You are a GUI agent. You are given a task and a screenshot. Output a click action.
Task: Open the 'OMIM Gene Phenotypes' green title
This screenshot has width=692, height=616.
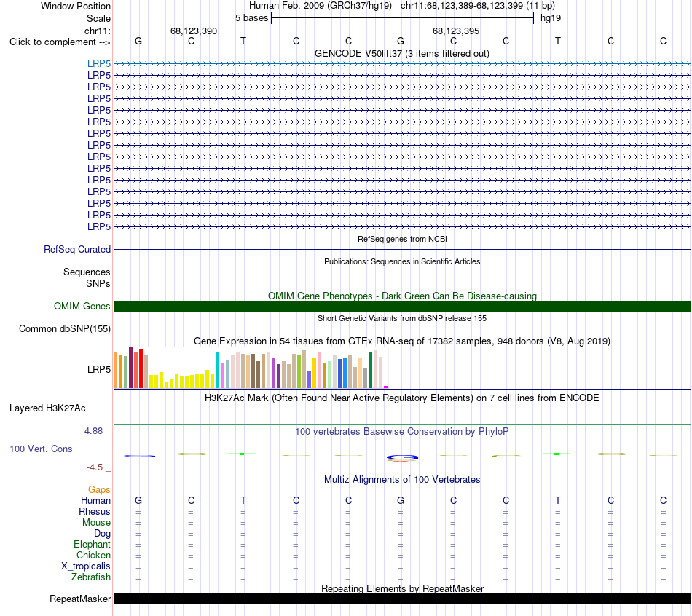tap(402, 296)
